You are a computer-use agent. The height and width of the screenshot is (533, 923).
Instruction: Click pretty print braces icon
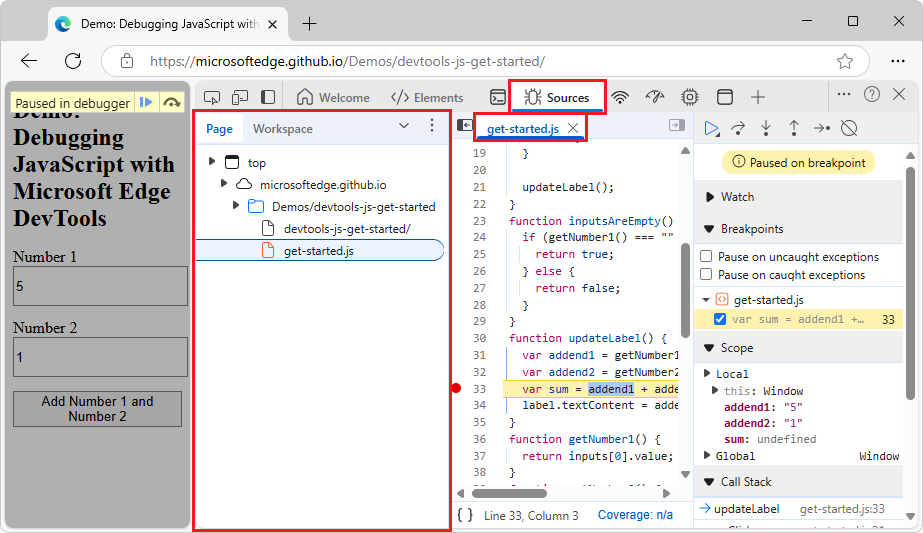pos(465,515)
